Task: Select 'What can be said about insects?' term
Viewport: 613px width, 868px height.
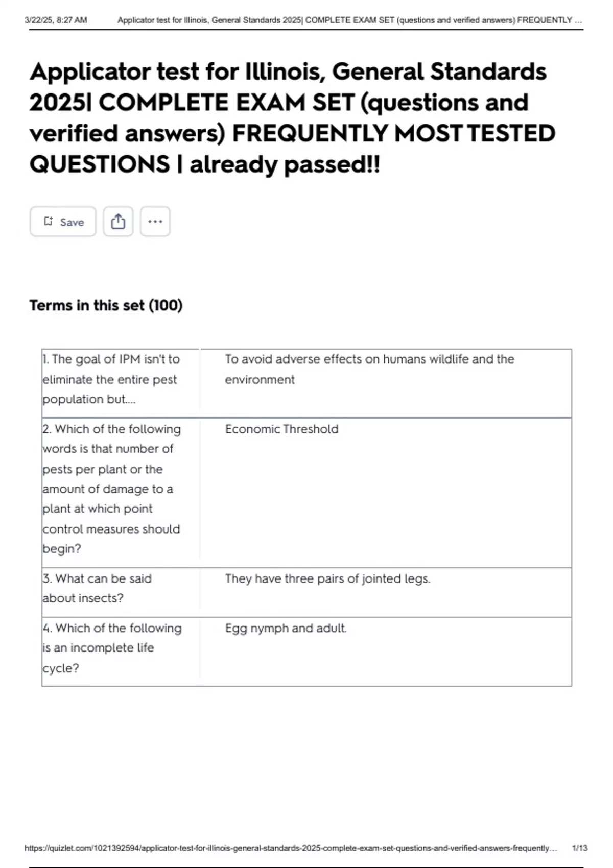Action: [x=97, y=588]
